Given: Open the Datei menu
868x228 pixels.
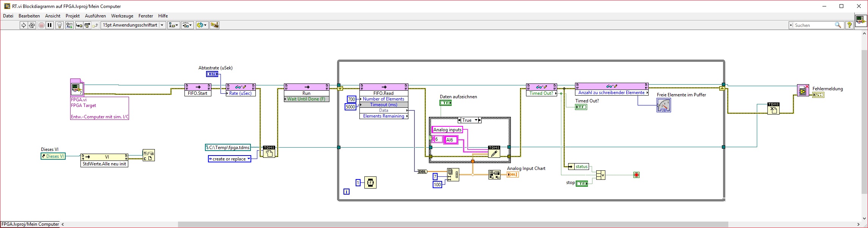Looking at the screenshot, I should point(8,16).
